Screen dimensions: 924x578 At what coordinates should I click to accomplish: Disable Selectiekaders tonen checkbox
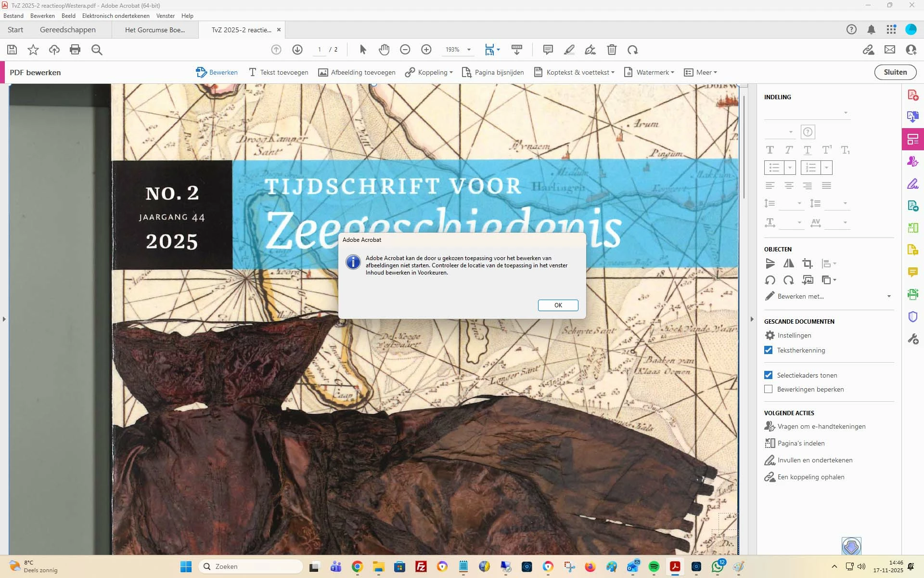tap(769, 375)
